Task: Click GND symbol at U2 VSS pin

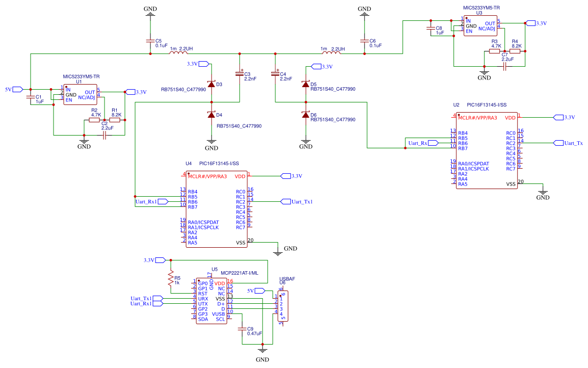Action: tap(543, 194)
